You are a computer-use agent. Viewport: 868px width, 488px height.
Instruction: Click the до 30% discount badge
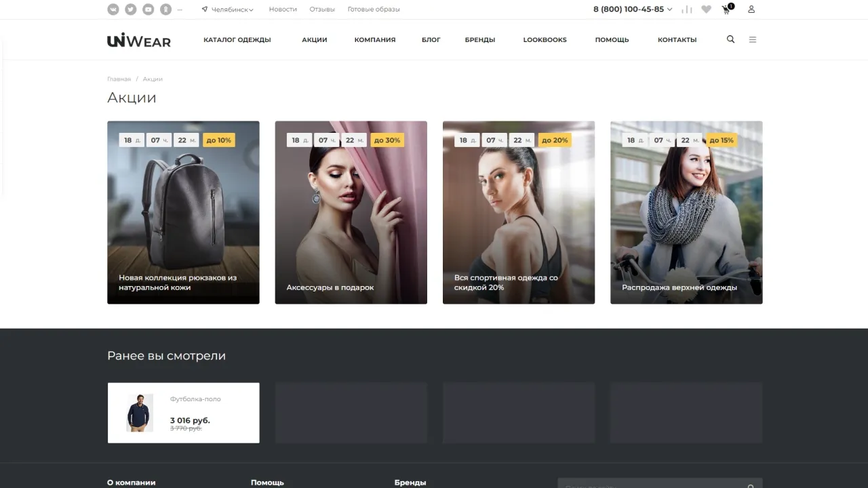pyautogui.click(x=387, y=140)
